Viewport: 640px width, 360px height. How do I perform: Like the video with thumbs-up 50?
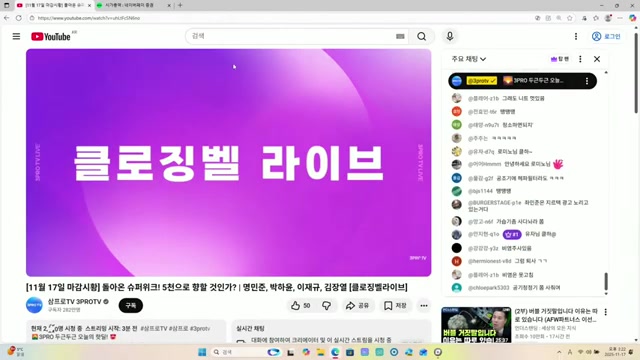pyautogui.click(x=301, y=305)
